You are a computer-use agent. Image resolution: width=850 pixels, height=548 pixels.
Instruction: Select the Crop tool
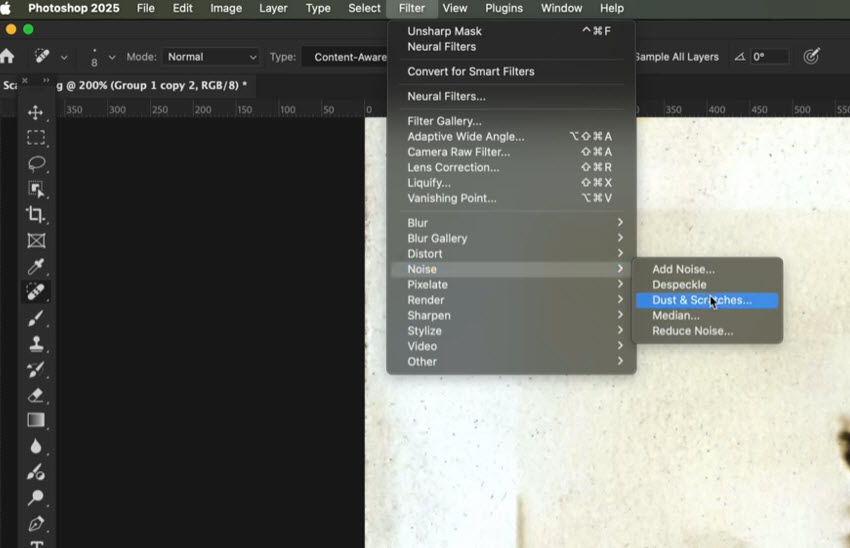click(x=36, y=215)
